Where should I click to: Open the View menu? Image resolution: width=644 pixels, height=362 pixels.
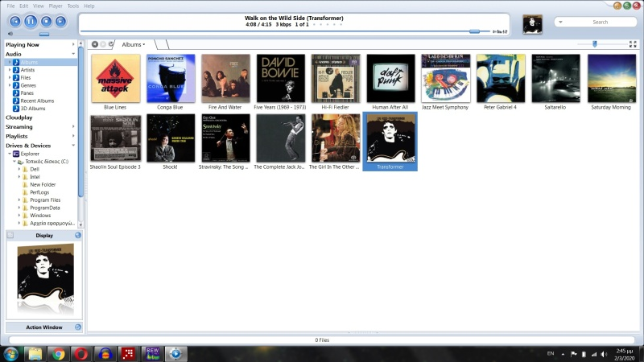click(x=38, y=6)
